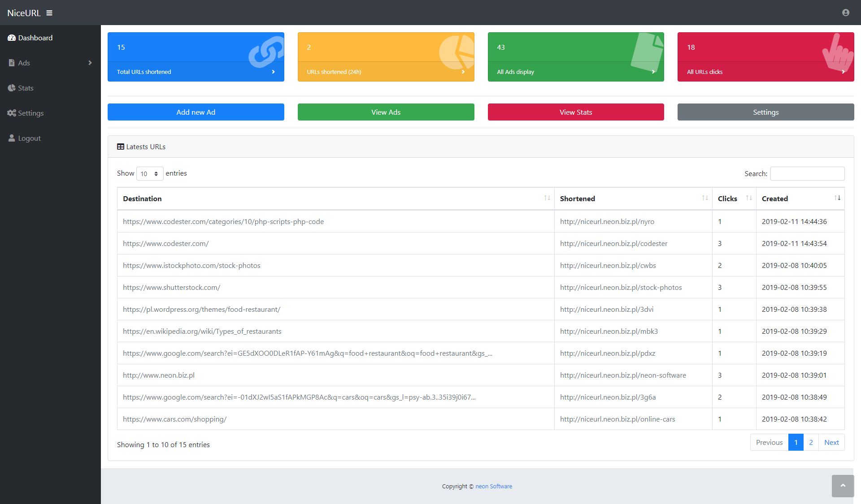Click Next pagination item
The image size is (861, 504).
click(831, 443)
